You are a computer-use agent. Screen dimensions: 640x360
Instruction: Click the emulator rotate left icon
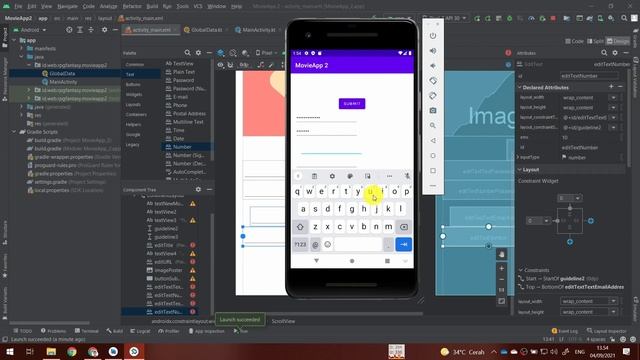(x=433, y=81)
